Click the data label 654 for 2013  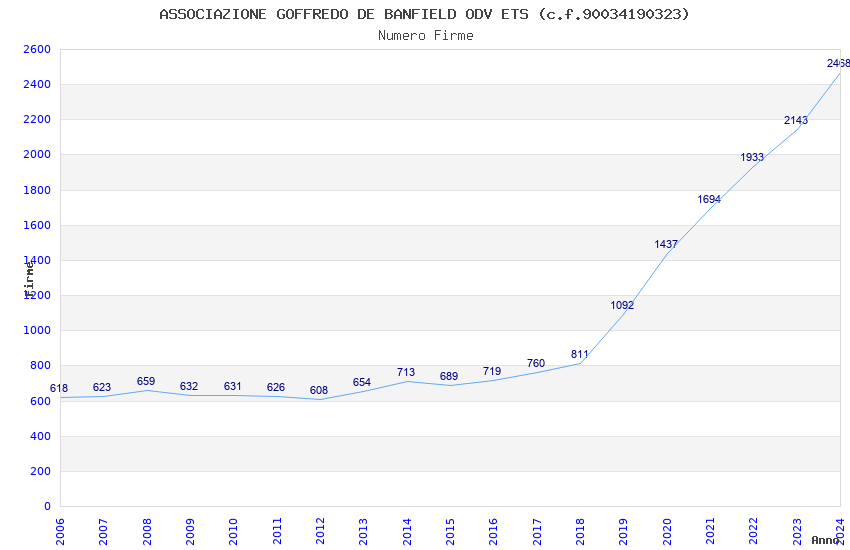[x=362, y=382]
